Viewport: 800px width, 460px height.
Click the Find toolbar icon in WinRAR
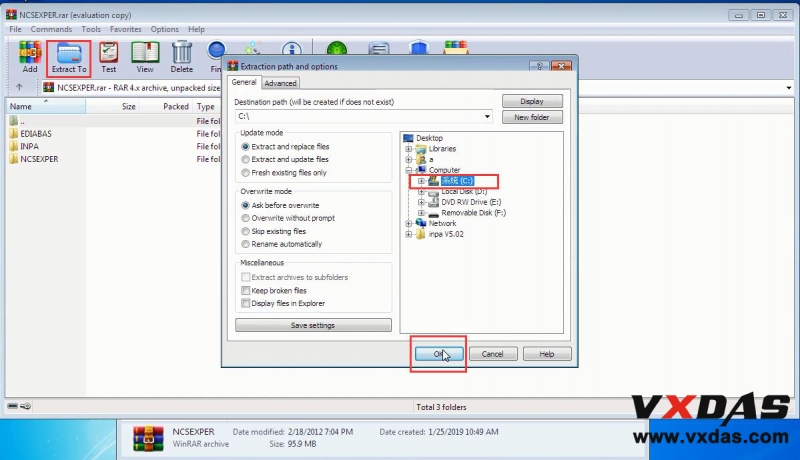[x=216, y=57]
